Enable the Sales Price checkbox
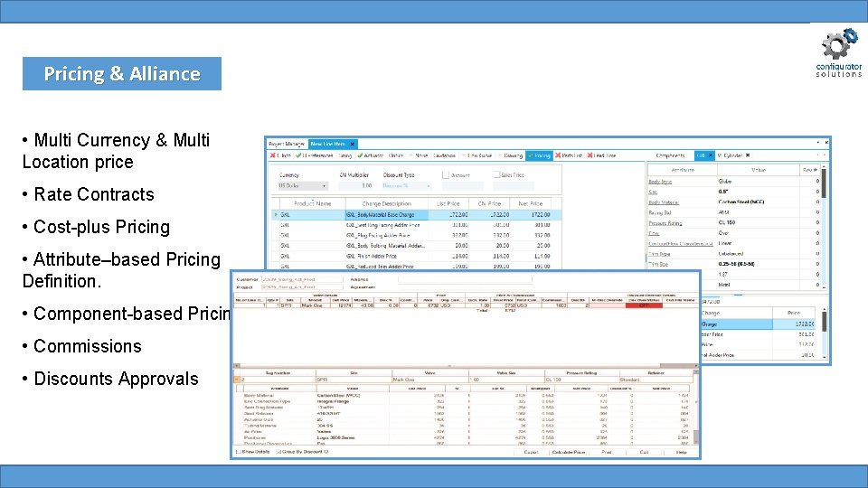This screenshot has width=868, height=488. (496, 174)
